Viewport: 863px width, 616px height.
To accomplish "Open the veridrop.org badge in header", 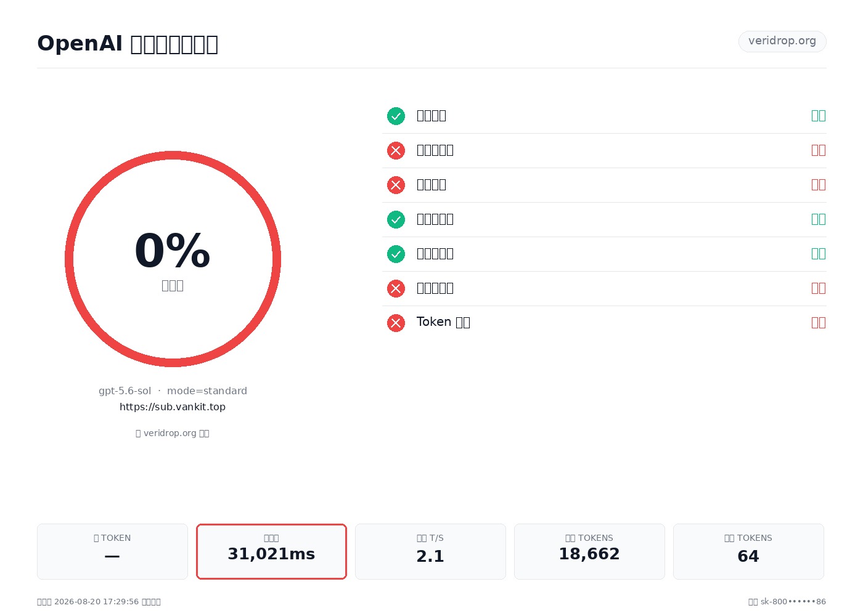I will tap(782, 41).
